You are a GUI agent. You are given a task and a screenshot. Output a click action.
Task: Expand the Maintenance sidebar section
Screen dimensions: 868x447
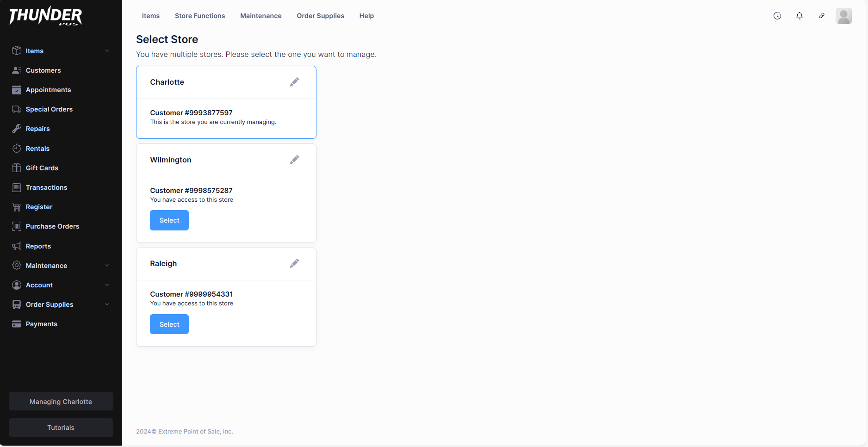(x=60, y=266)
